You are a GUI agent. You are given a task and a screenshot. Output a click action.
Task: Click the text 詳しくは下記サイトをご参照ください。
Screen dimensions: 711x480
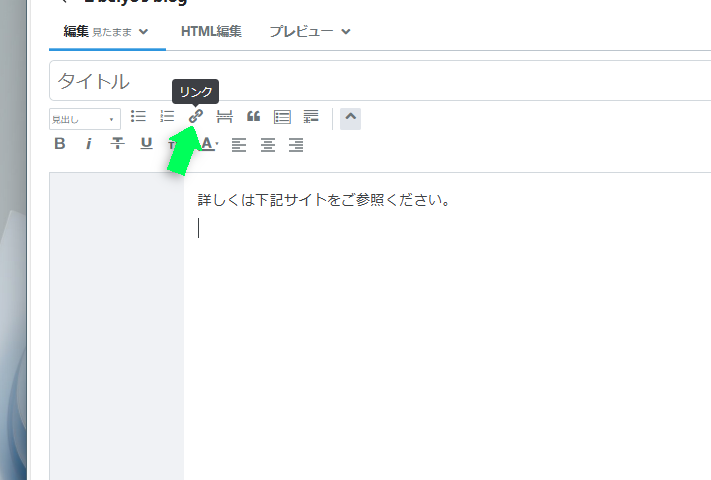(x=324, y=200)
